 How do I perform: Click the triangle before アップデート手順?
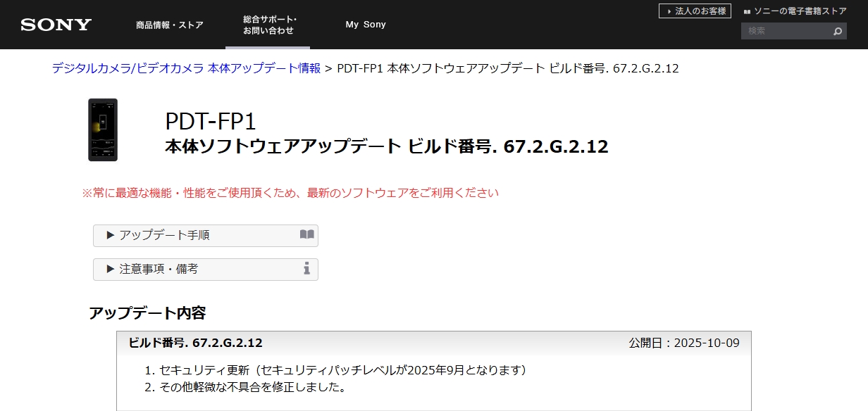[x=111, y=236]
